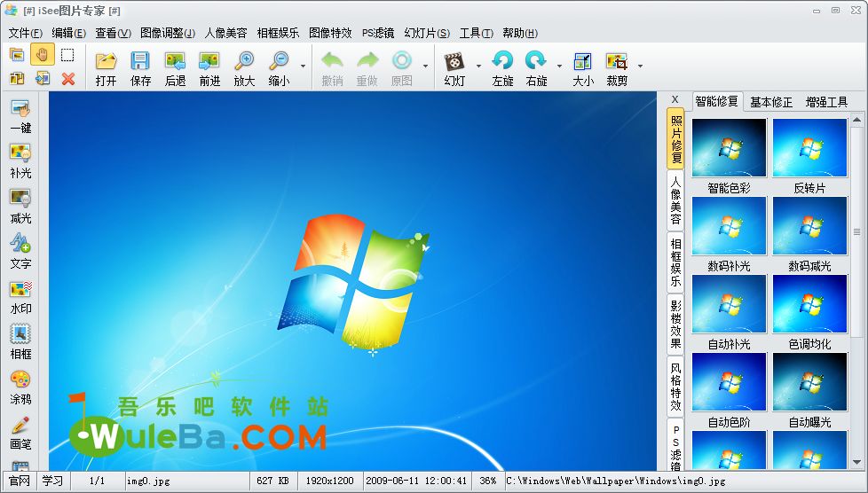Viewport: 868px width, 493px height.
Task: Open the 工具(T) menu
Action: pyautogui.click(x=476, y=33)
